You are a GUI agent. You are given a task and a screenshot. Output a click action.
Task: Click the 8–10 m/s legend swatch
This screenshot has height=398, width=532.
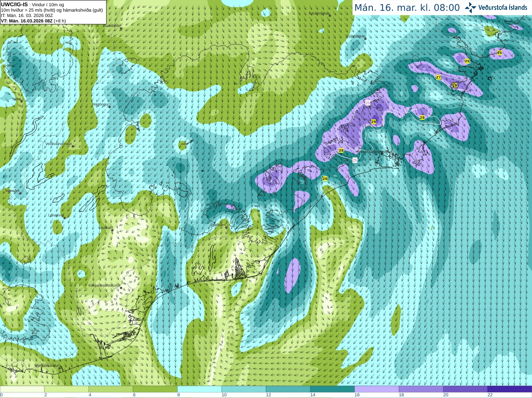coord(199,389)
